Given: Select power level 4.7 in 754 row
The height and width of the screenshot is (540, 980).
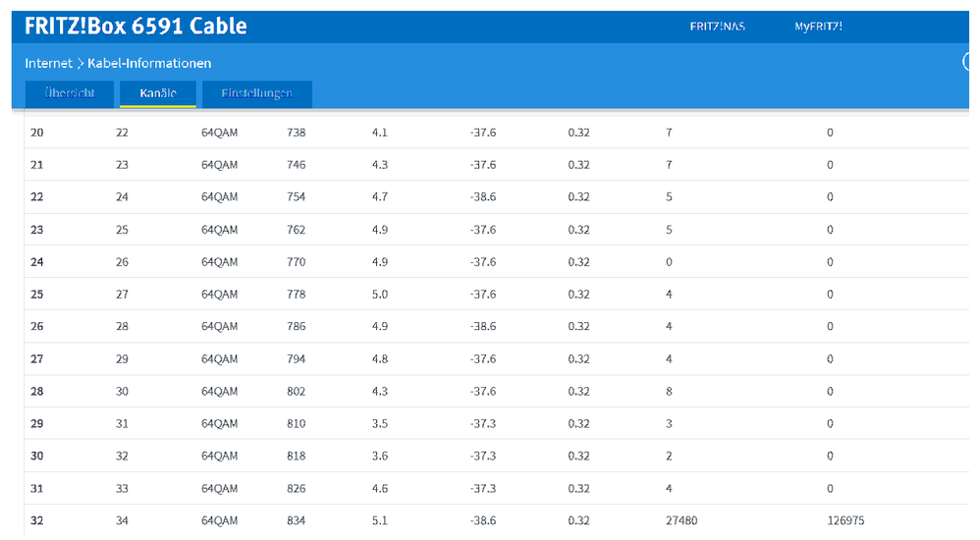Looking at the screenshot, I should click(380, 197).
